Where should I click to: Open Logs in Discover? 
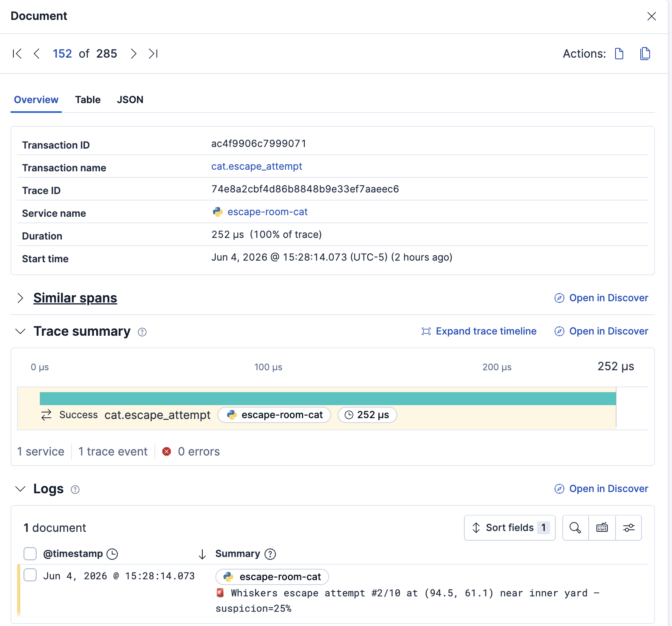(x=601, y=489)
